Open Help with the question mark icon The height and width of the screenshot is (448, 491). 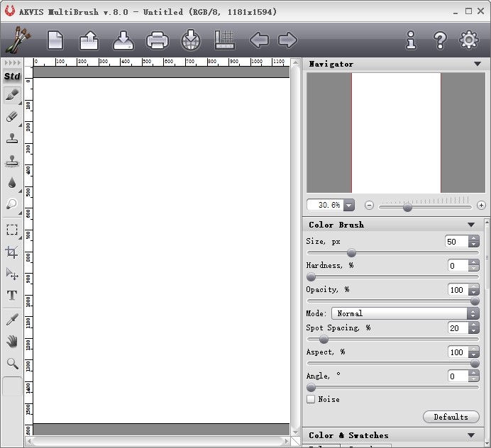[x=440, y=40]
